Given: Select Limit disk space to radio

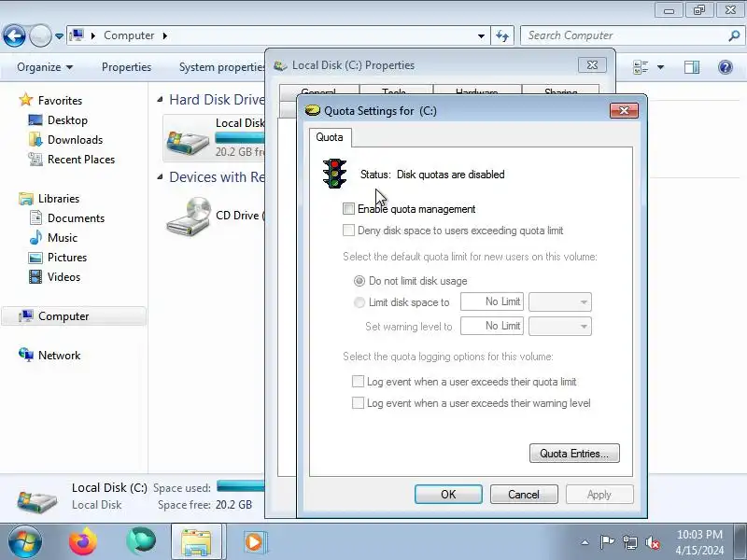Looking at the screenshot, I should (x=359, y=302).
